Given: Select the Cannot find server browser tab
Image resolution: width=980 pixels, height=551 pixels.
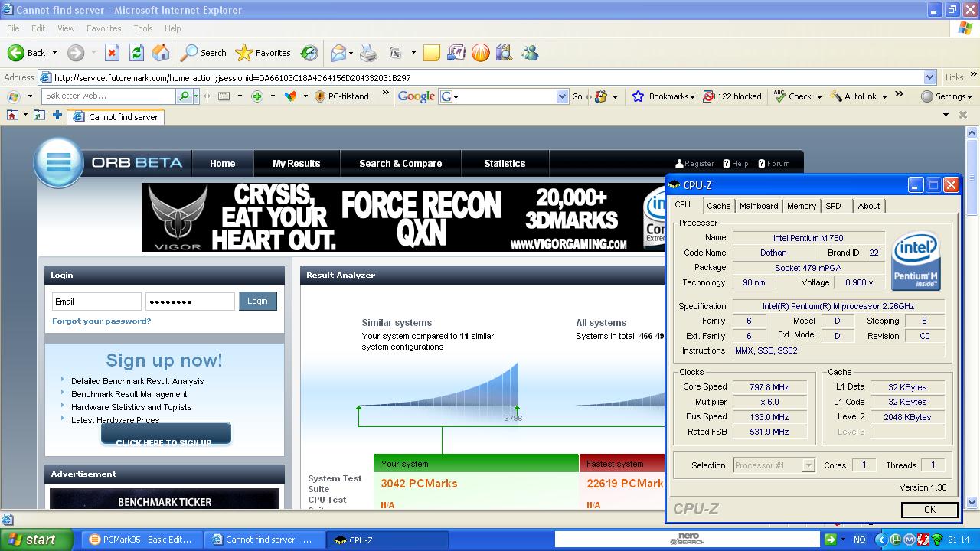Looking at the screenshot, I should click(x=116, y=117).
